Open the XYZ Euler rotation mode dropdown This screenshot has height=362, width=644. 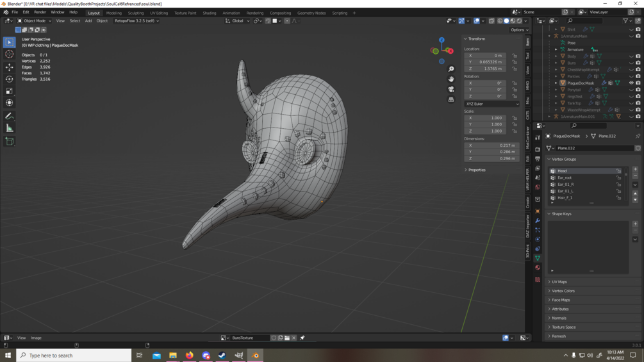(x=491, y=104)
